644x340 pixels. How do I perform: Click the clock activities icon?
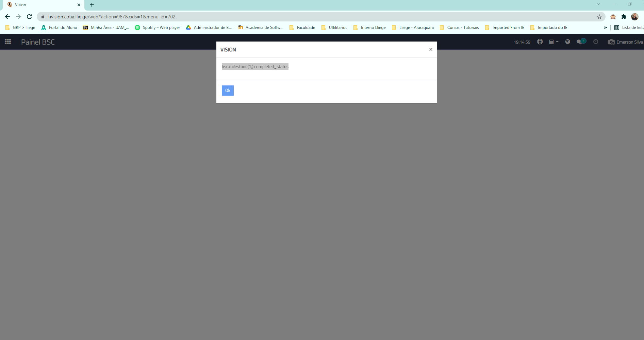coord(596,42)
